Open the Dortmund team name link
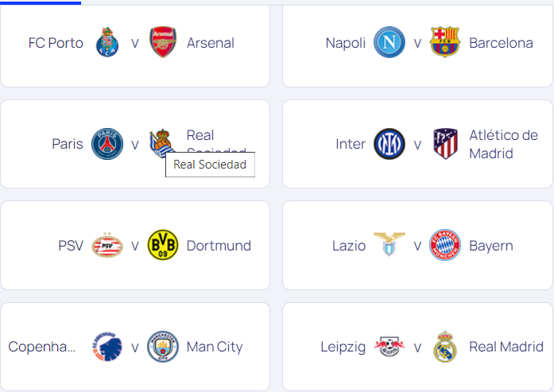The height and width of the screenshot is (392, 554). point(219,246)
